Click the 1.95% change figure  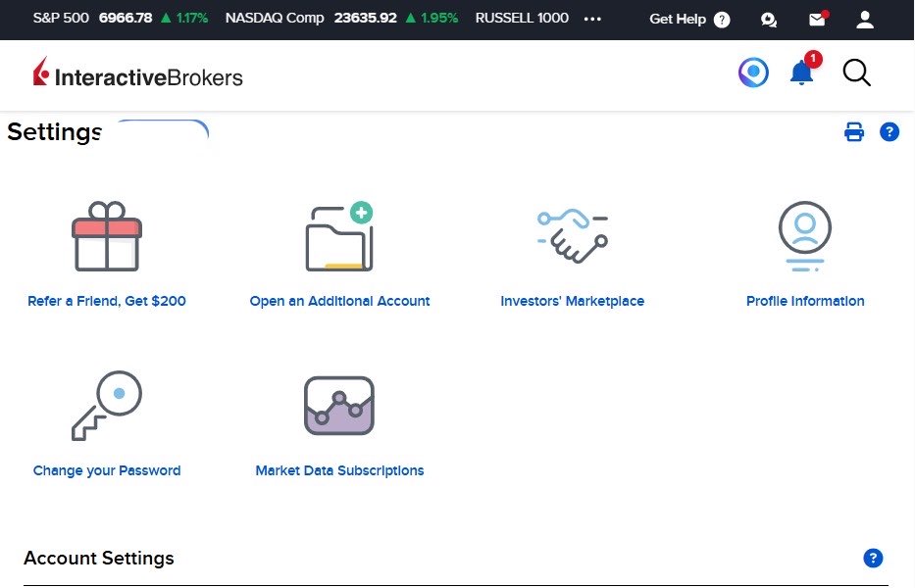[439, 18]
